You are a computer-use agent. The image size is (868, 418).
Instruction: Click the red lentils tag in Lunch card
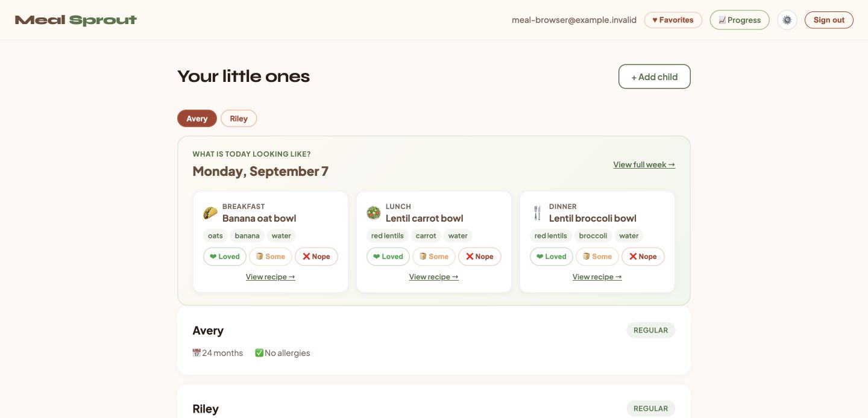388,236
